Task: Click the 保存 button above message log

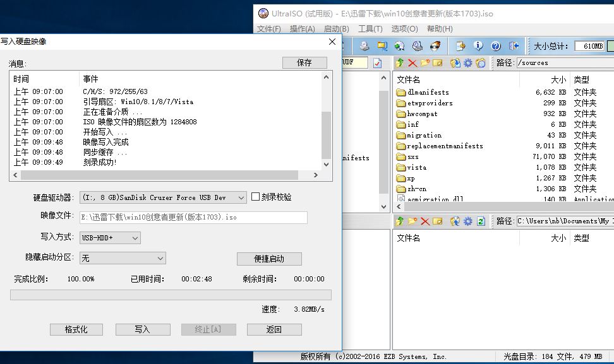Action: coord(304,62)
